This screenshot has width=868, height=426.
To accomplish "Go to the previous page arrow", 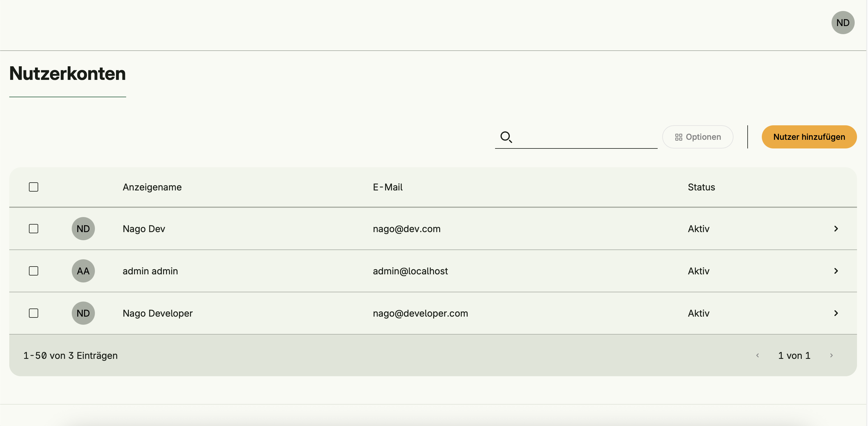I will pos(757,355).
